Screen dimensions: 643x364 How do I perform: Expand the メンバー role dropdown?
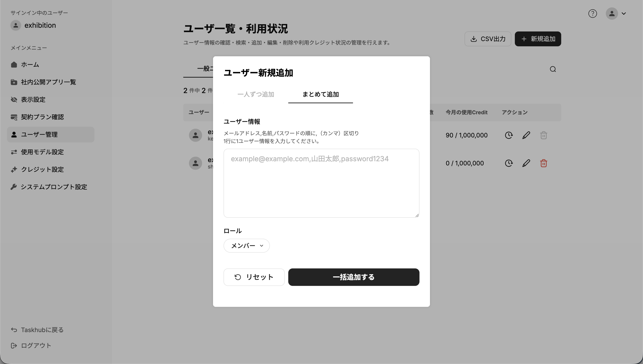(246, 246)
